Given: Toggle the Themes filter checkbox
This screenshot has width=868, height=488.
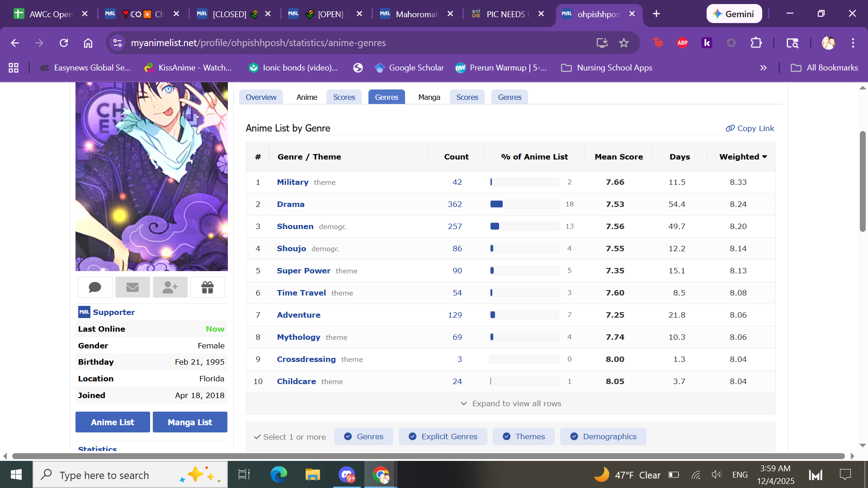Looking at the screenshot, I should click(524, 436).
